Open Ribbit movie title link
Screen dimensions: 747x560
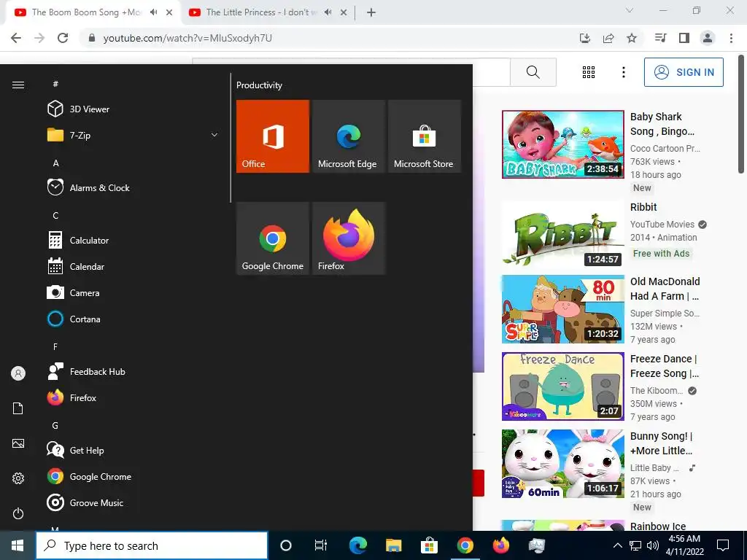coord(643,207)
